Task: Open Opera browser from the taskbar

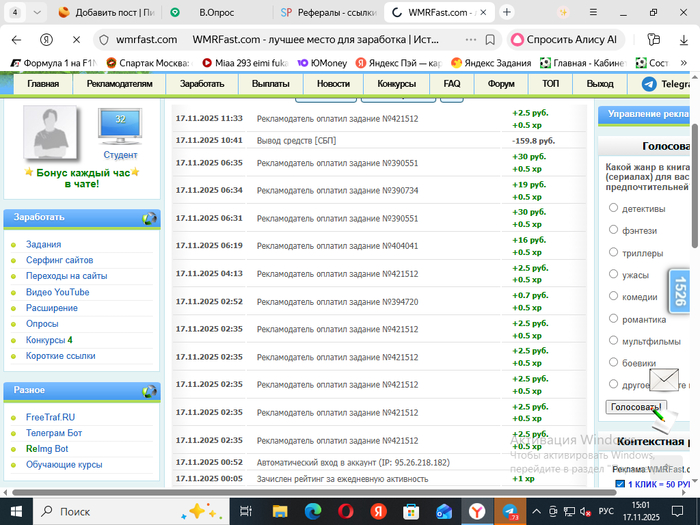Action: pos(344,511)
